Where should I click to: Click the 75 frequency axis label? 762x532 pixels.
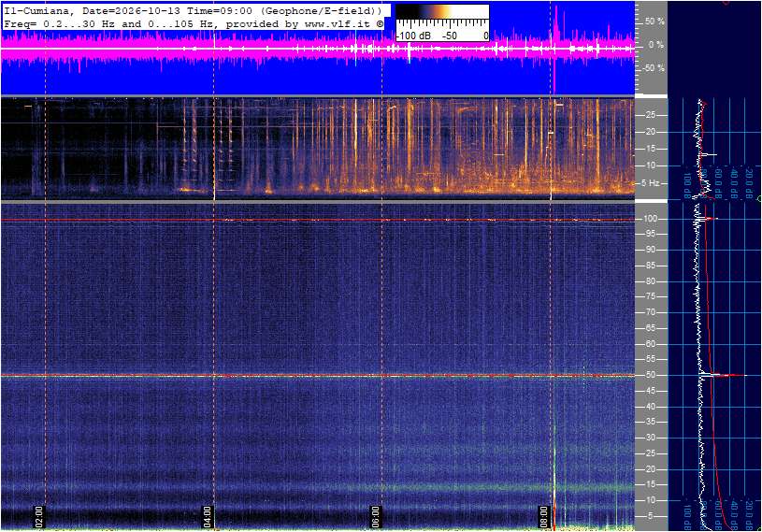(x=650, y=296)
